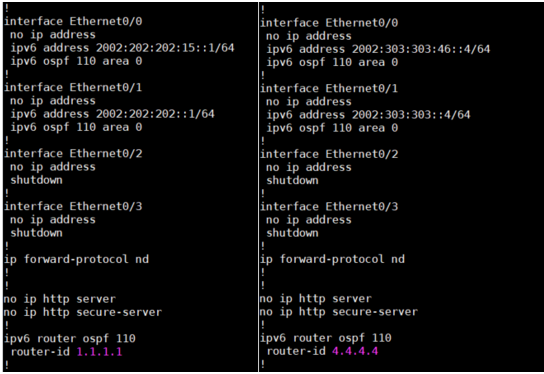Click left pane 'no ip http server' line
This screenshot has height=374, width=544.
60,299
